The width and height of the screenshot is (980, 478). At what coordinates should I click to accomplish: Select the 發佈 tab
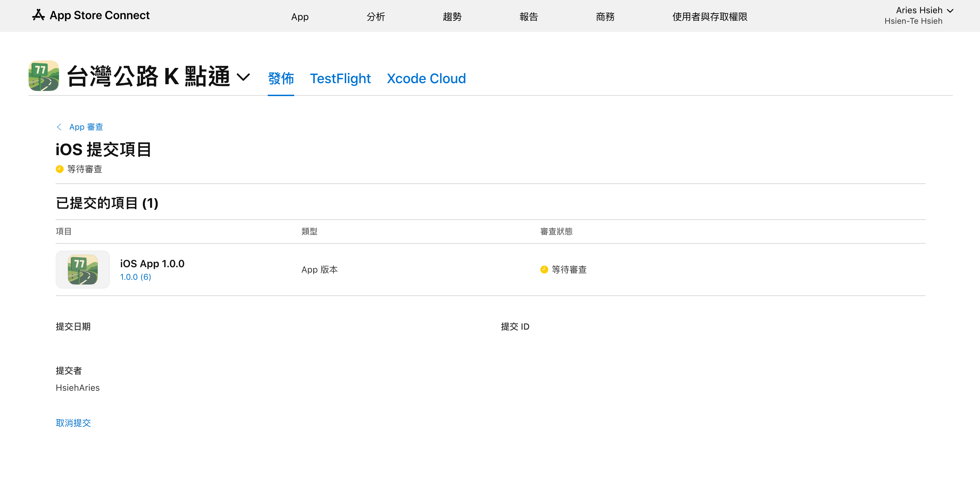pos(281,78)
